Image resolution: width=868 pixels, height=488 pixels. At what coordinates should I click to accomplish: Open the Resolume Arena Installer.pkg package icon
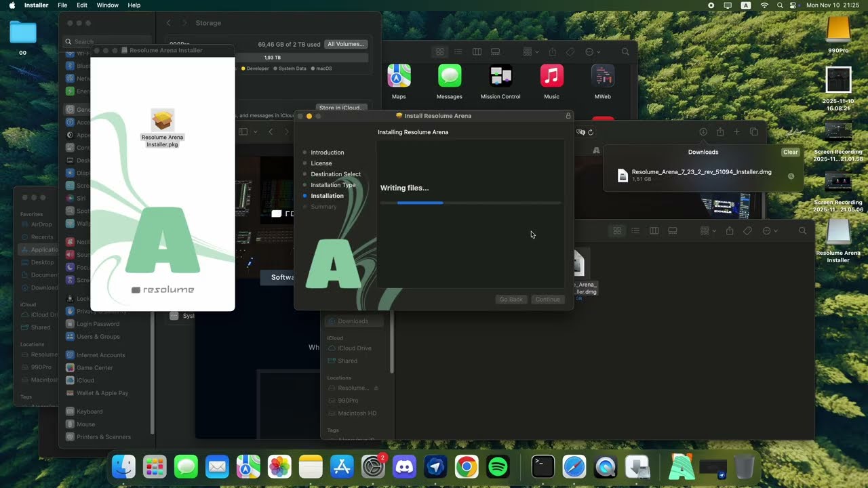[x=163, y=121]
